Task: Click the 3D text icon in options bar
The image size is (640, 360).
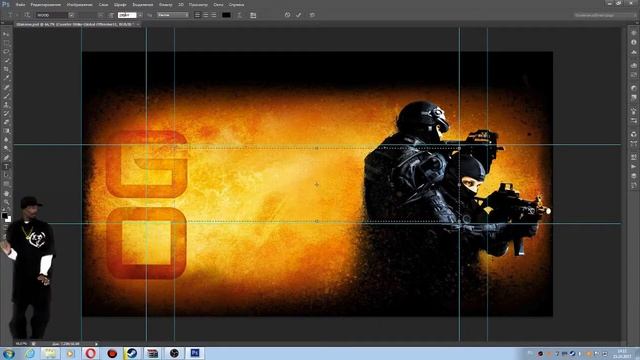Action: pyautogui.click(x=312, y=15)
